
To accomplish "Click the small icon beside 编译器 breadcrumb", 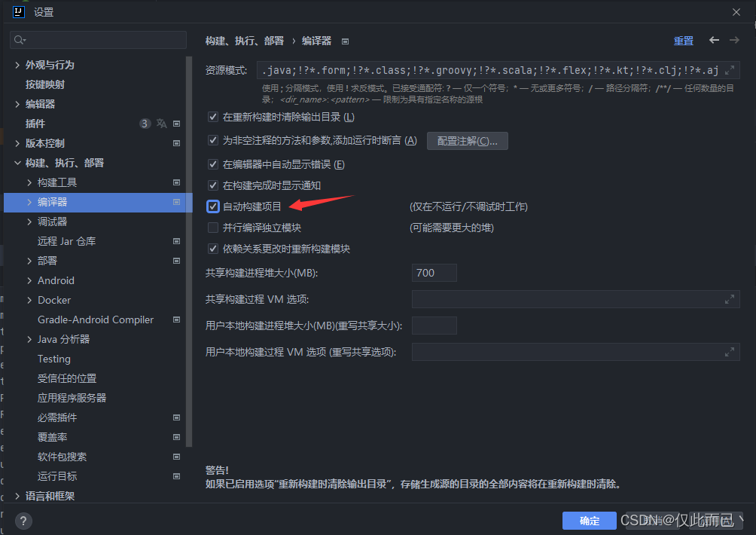I will [345, 41].
